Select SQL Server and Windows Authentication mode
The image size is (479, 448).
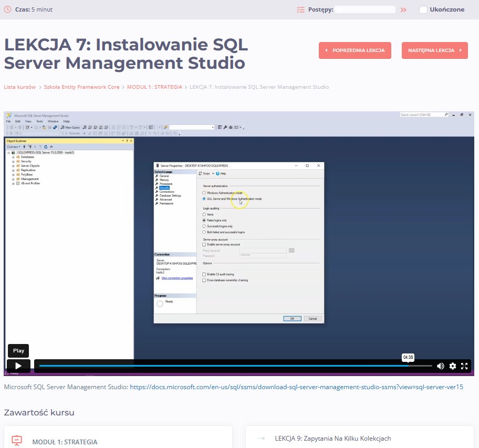[204, 199]
